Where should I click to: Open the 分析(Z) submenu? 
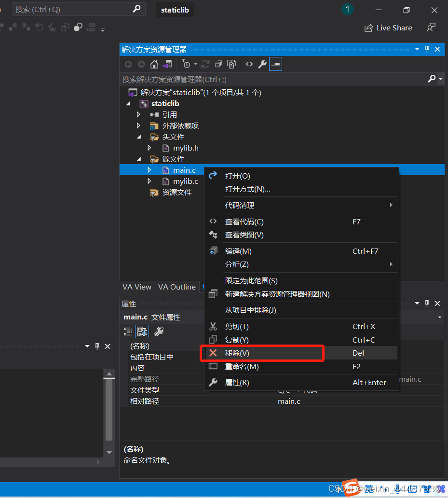[x=301, y=264]
